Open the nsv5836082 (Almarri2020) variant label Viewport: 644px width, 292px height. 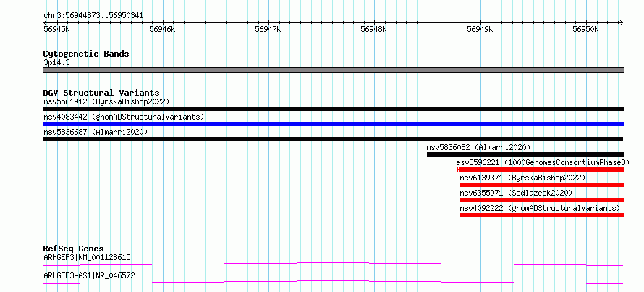[x=478, y=147]
